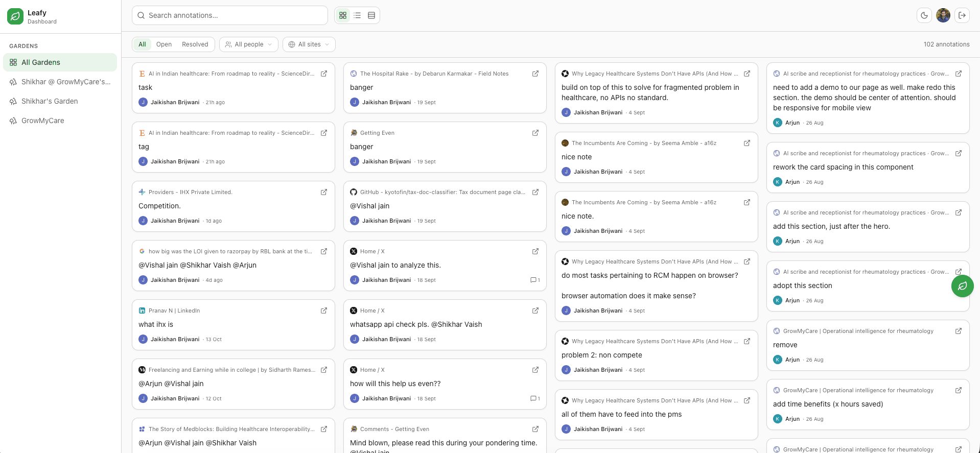Click 'Mind blown, please read this' annotation text
980x453 pixels.
click(x=444, y=443)
